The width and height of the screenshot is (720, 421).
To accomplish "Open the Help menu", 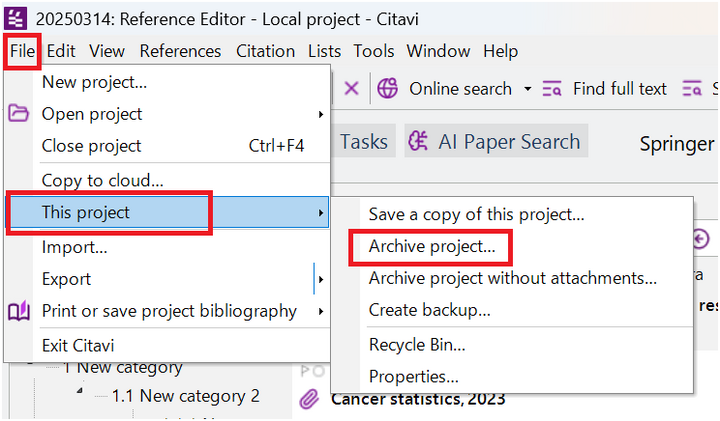I will pyautogui.click(x=501, y=51).
